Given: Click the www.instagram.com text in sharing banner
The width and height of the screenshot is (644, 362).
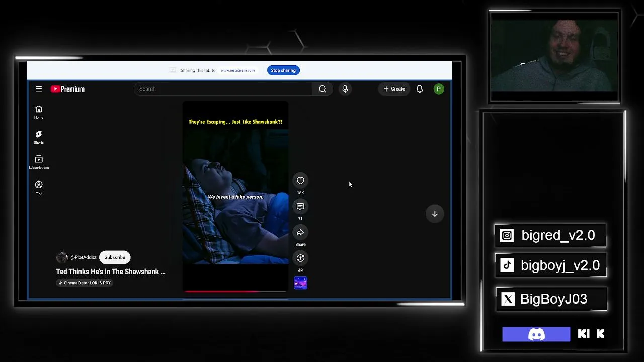Looking at the screenshot, I should (x=237, y=70).
